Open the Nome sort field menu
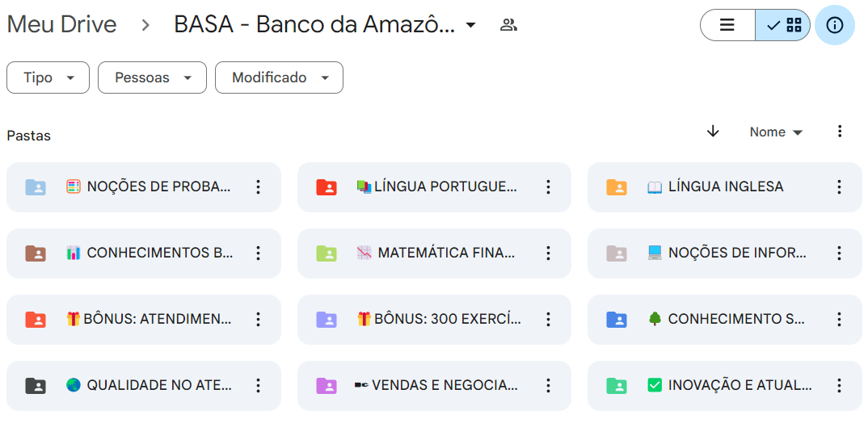The image size is (868, 423). coord(775,132)
